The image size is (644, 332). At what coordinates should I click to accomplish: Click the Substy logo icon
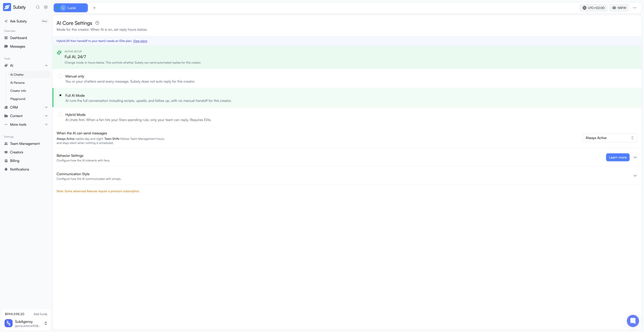coord(7,7)
